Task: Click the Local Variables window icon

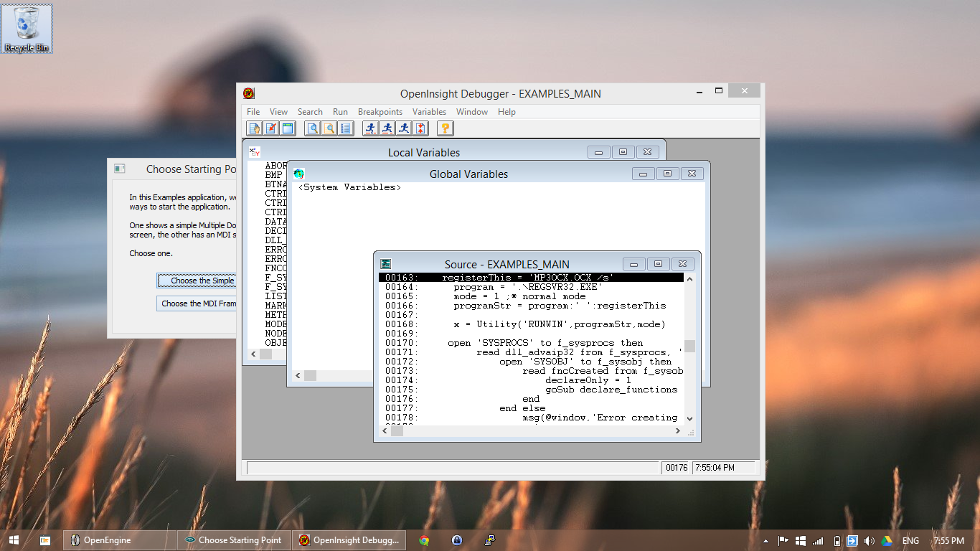Action: tap(255, 152)
